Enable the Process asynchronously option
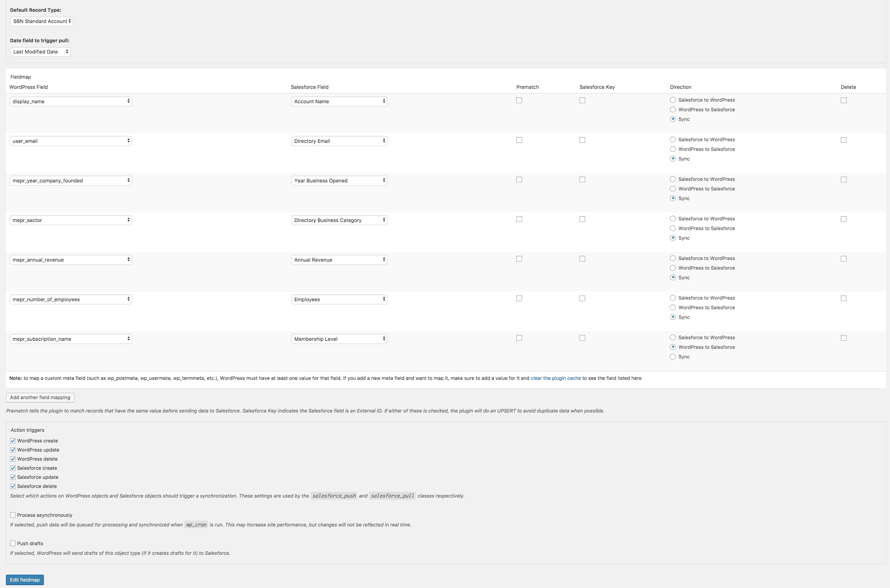The height and width of the screenshot is (588, 890). pyautogui.click(x=13, y=515)
